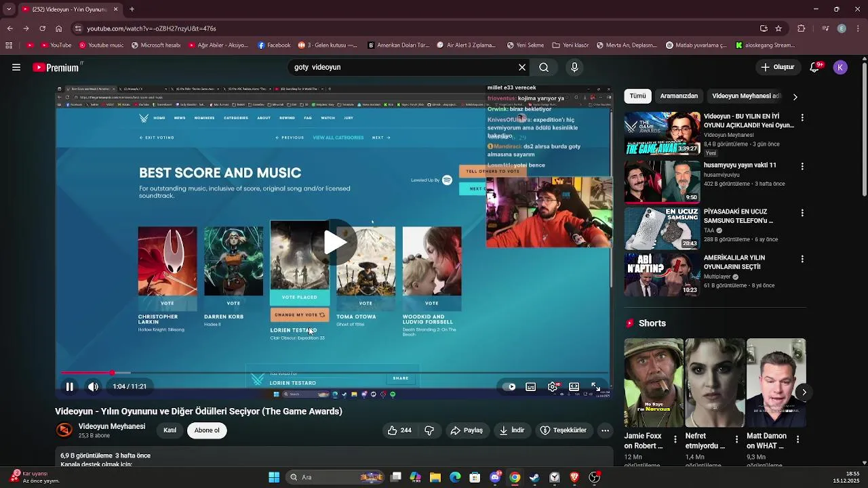Like the video with thumbs up
868x488 pixels.
coord(399,430)
